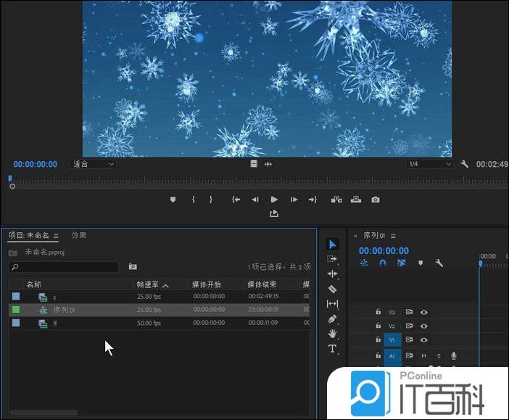
Task: Open the 项目 panel menu
Action: click(56, 236)
